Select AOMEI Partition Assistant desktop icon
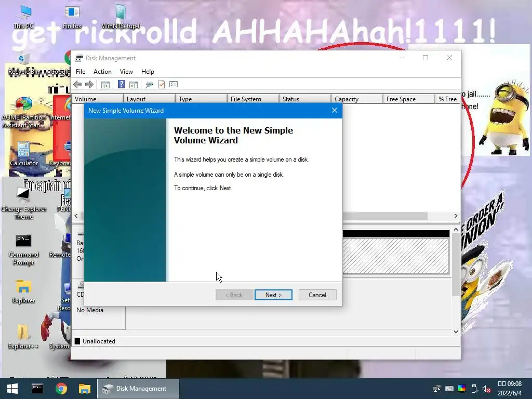 coord(24,113)
